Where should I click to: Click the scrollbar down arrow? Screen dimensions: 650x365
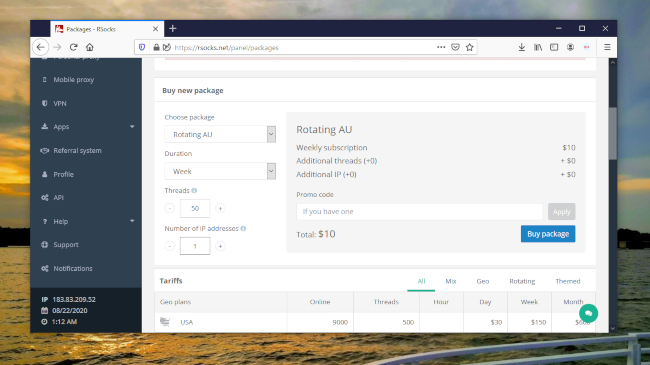613,328
